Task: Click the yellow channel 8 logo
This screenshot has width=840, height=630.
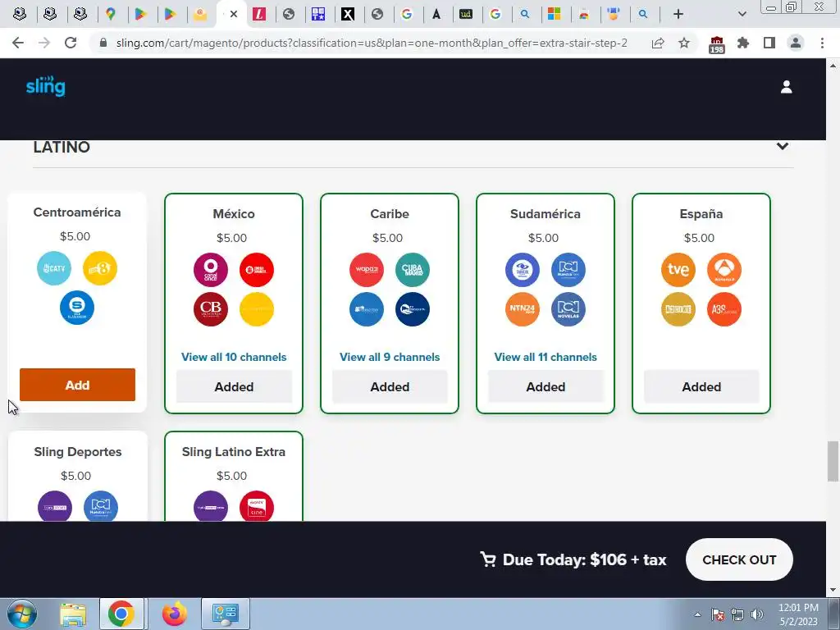Action: click(x=100, y=268)
